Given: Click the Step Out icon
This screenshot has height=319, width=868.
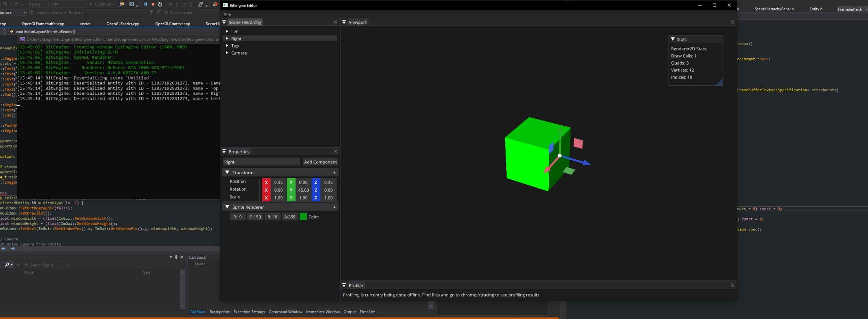Looking at the screenshot, I should tap(191, 4).
